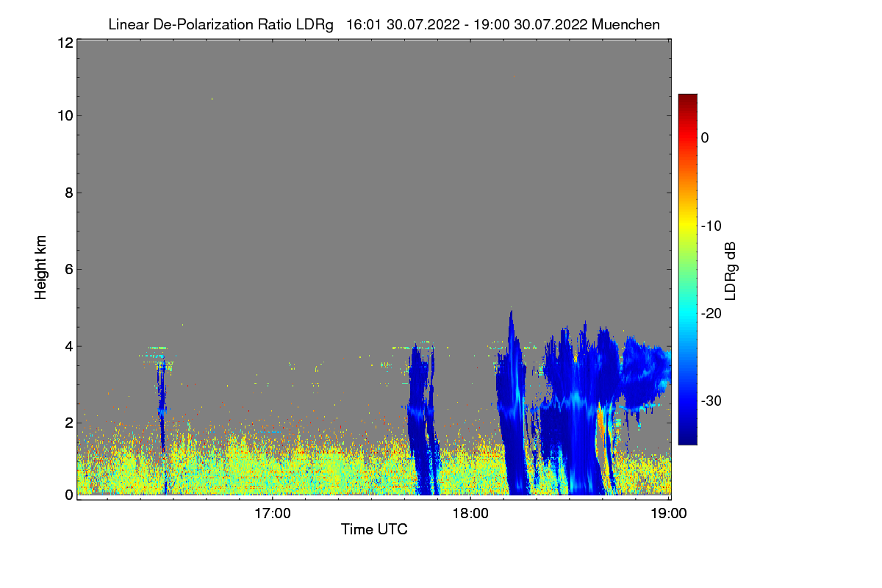Click the height tick label '4'

point(68,345)
